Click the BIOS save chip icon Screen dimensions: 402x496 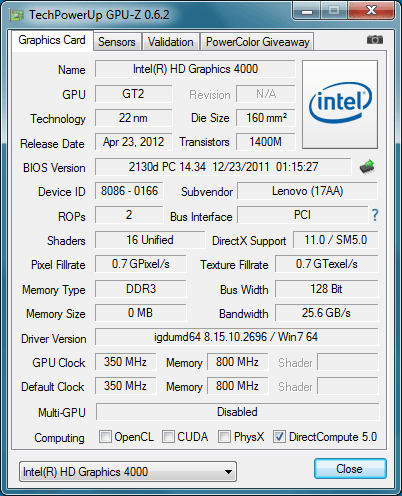click(x=367, y=167)
